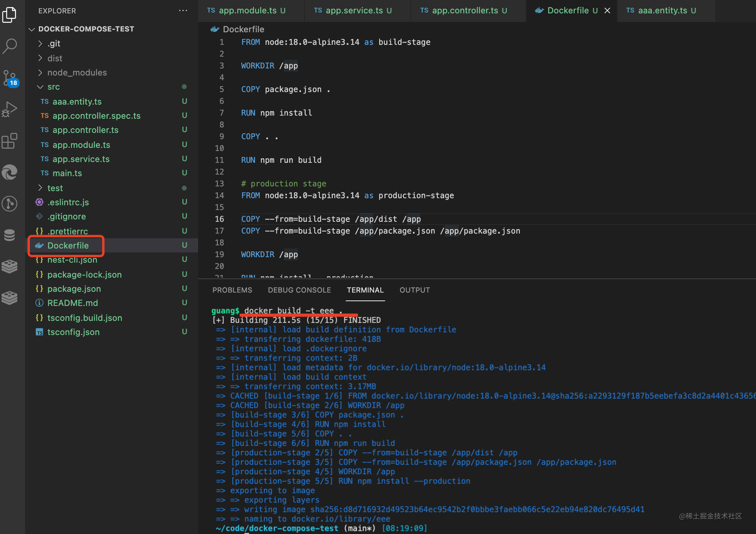
Task: Open the Search view in activity bar
Action: click(x=9, y=46)
